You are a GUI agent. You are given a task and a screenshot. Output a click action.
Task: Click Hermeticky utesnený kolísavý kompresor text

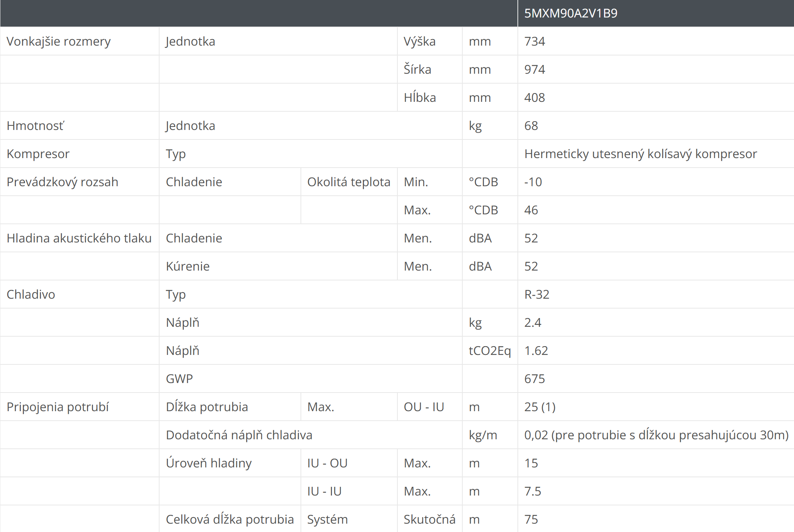[x=641, y=154]
